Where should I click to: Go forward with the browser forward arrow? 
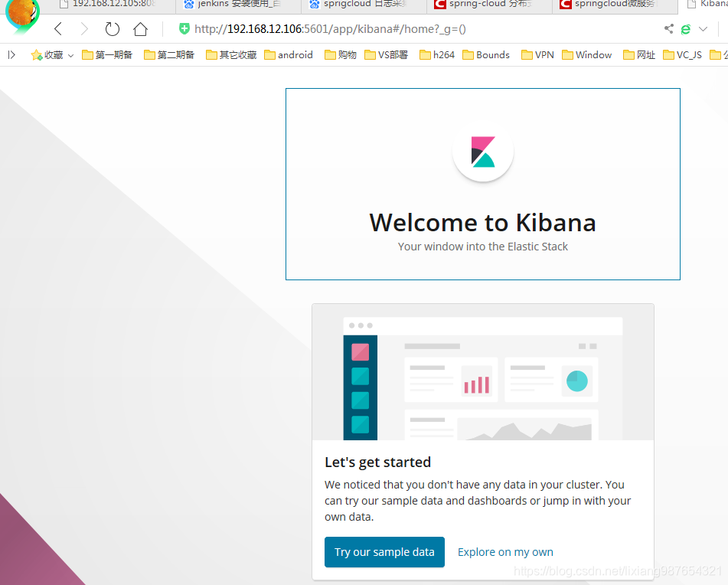(84, 29)
